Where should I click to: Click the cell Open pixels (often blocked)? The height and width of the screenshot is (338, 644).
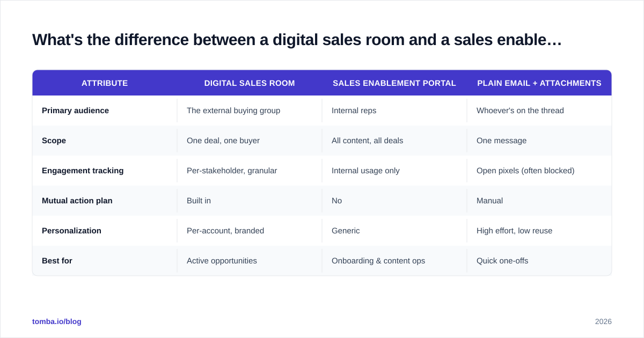tap(525, 171)
